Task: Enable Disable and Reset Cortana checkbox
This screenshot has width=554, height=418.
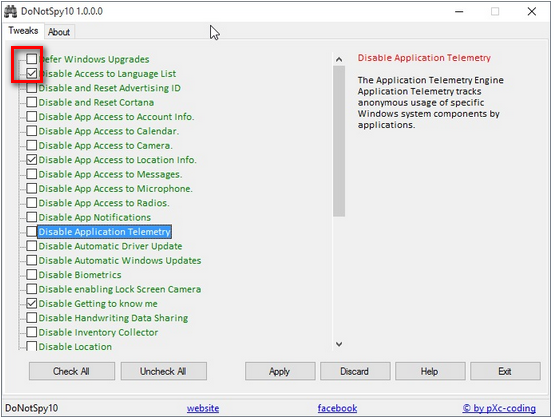Action: pyautogui.click(x=31, y=102)
